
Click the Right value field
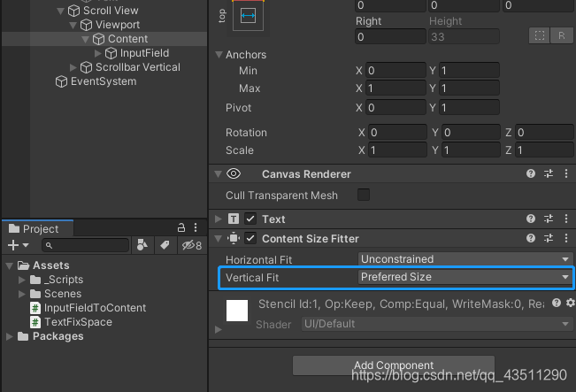pyautogui.click(x=390, y=36)
